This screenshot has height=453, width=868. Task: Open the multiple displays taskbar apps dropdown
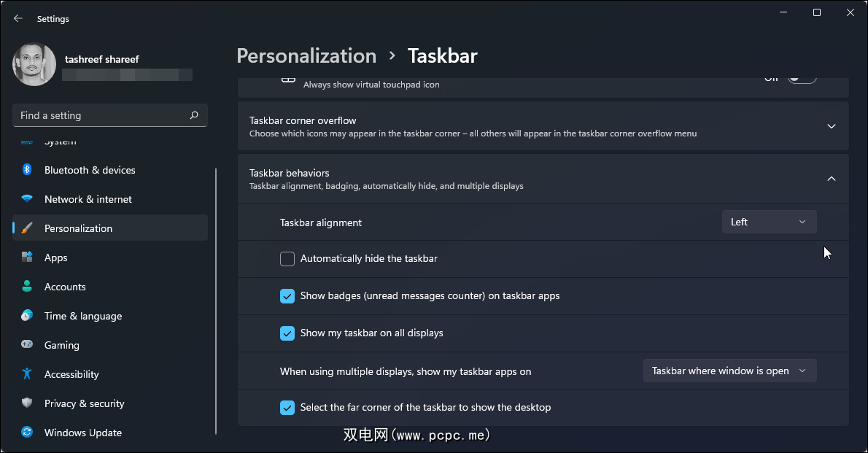(x=729, y=371)
